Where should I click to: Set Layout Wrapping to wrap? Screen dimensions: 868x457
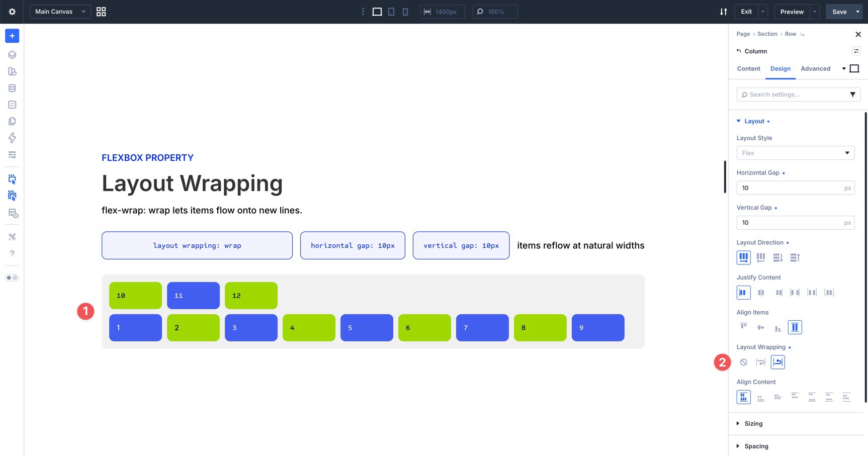pos(761,362)
